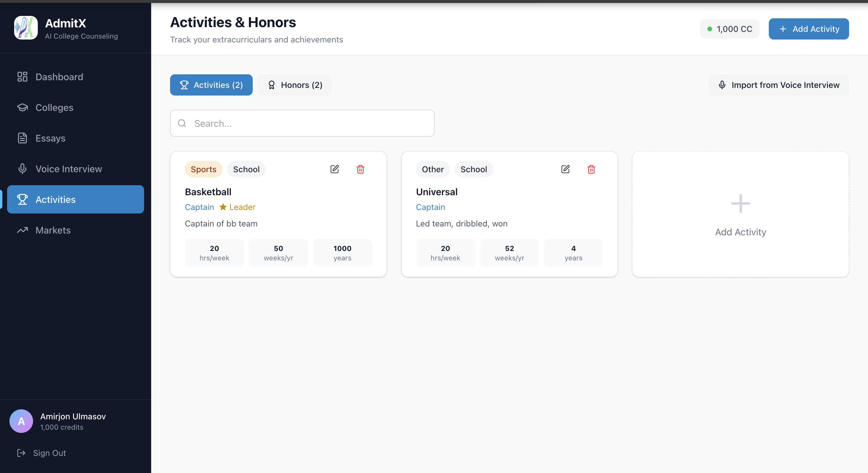Open the Markets page in sidebar

(x=53, y=230)
